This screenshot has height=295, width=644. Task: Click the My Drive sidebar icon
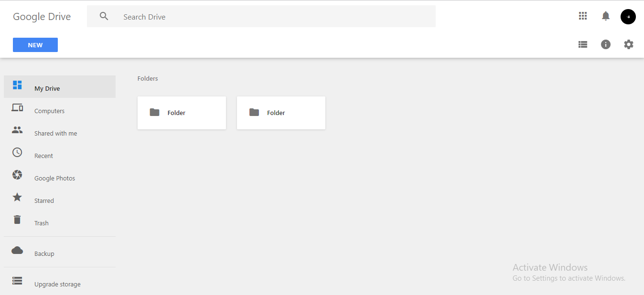(17, 85)
